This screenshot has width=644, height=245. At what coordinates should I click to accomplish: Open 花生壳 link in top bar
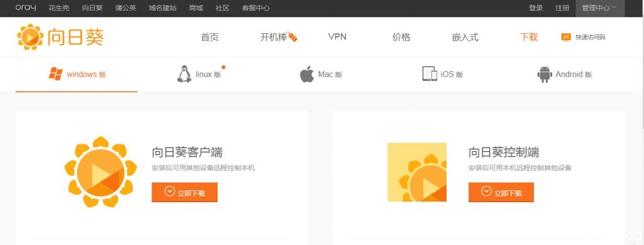click(x=58, y=8)
